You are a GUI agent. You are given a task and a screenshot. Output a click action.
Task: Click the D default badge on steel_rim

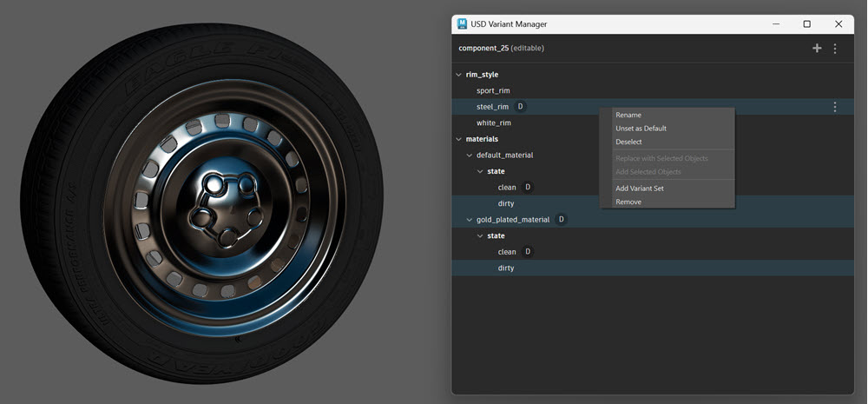(x=520, y=107)
